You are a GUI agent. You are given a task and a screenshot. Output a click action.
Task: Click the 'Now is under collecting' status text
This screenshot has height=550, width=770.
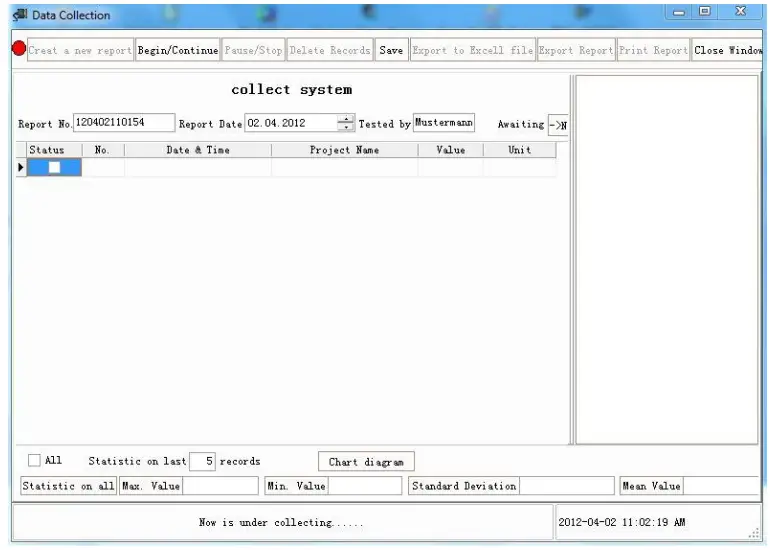tap(281, 522)
